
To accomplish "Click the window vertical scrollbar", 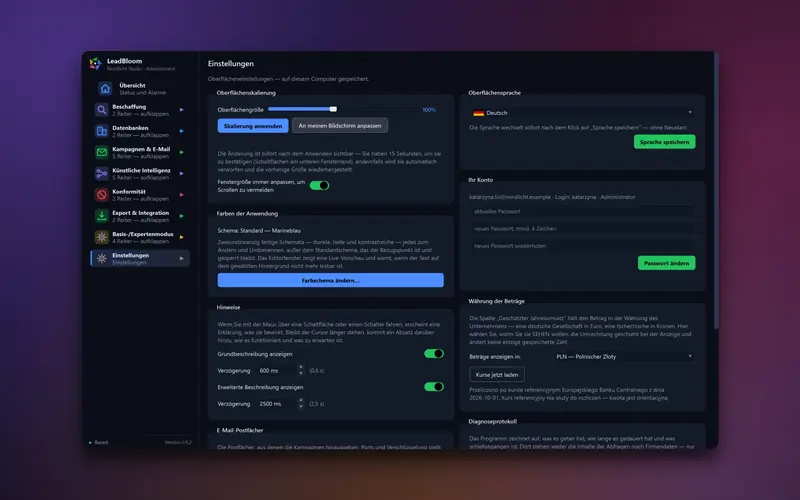I will click(716, 191).
